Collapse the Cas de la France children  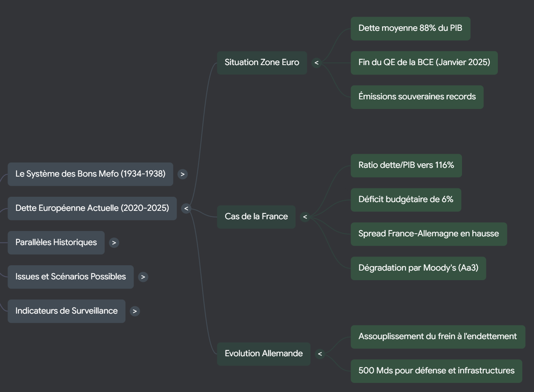tap(305, 217)
